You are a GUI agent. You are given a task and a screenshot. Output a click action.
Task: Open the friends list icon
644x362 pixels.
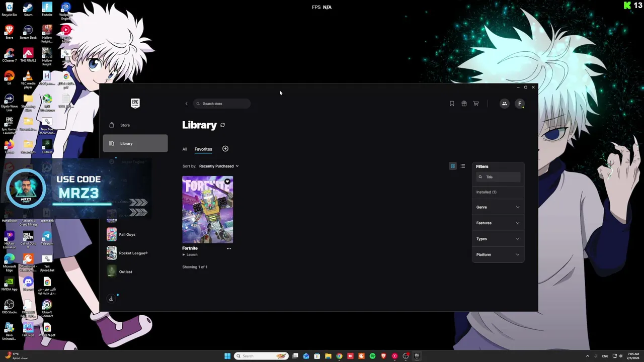(x=504, y=104)
